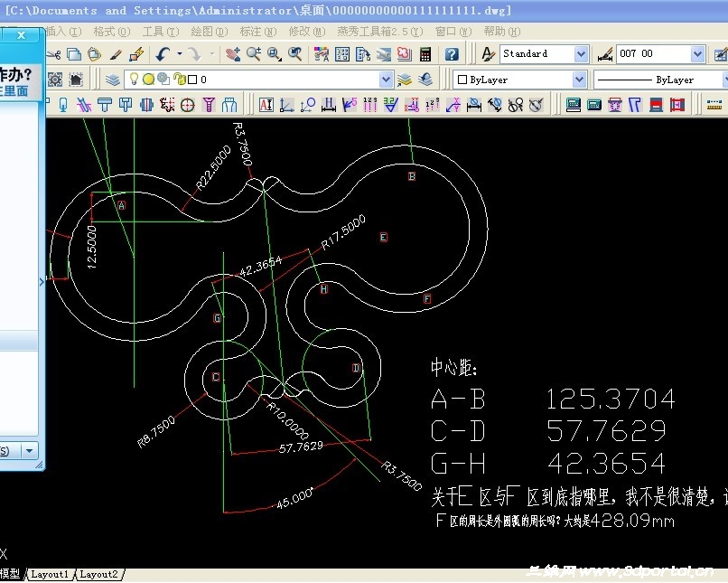The width and height of the screenshot is (728, 583).
Task: Open the 格式(O) menu
Action: click(111, 32)
